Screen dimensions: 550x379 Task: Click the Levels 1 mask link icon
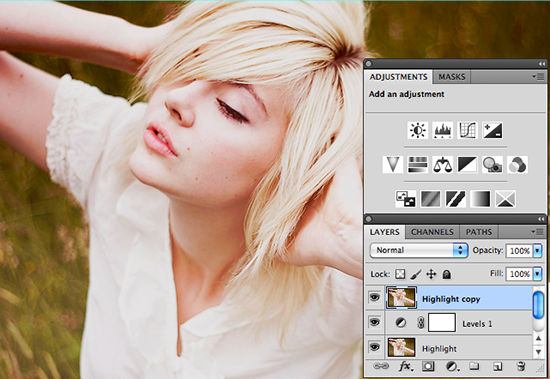[x=421, y=323]
